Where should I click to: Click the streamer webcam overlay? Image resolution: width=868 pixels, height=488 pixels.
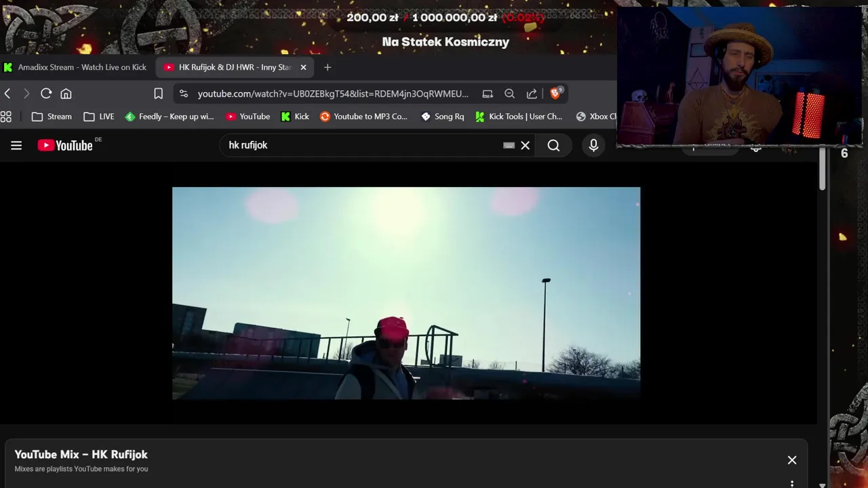[739, 77]
